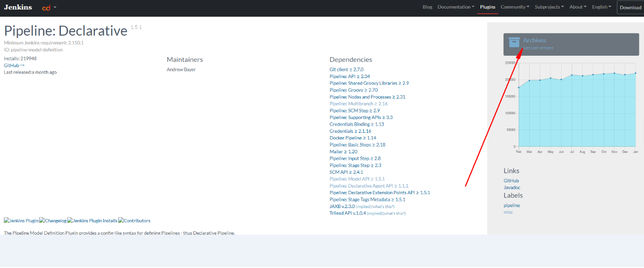Open Pipeline: Nodes and Processes dependency
Viewport: 644px width, 268px height.
pos(367,97)
